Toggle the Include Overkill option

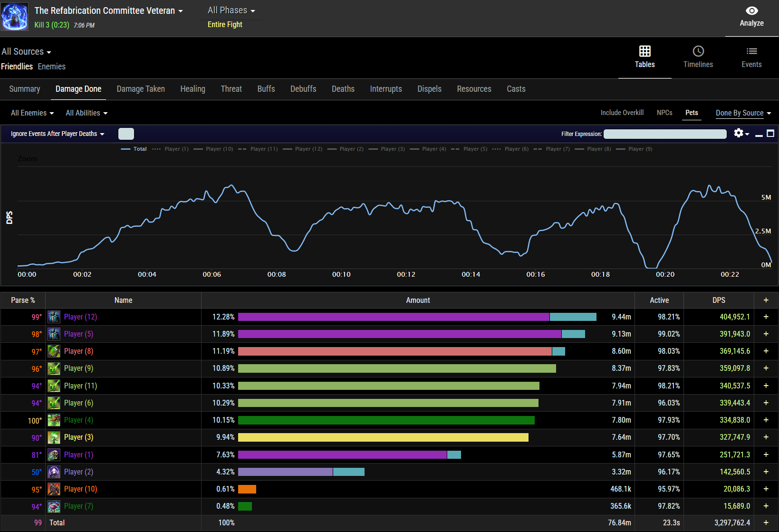622,113
